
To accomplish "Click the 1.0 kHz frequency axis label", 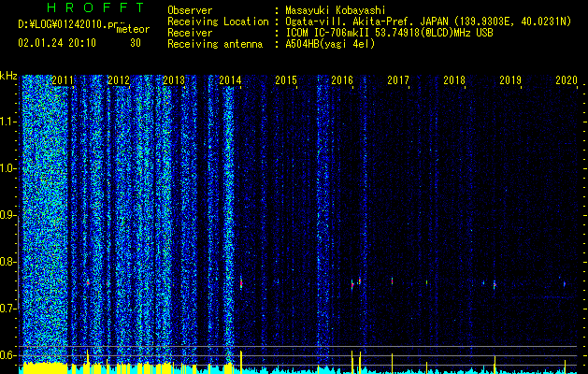I will [8, 168].
